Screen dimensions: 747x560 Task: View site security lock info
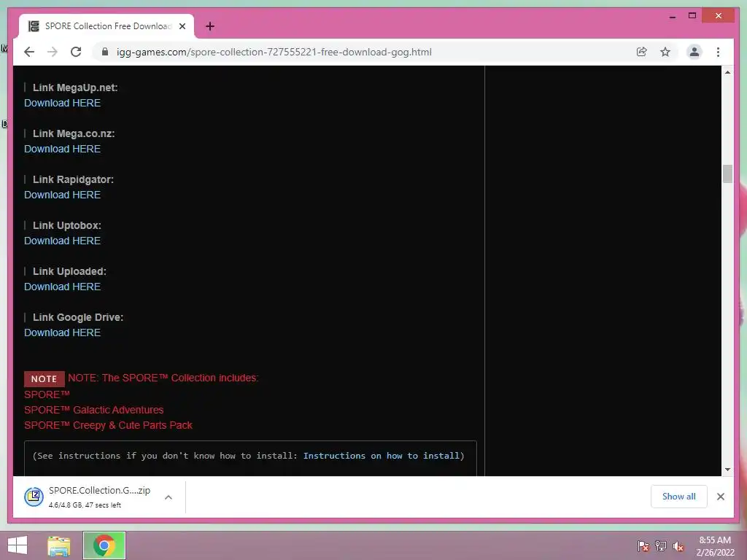coord(105,52)
